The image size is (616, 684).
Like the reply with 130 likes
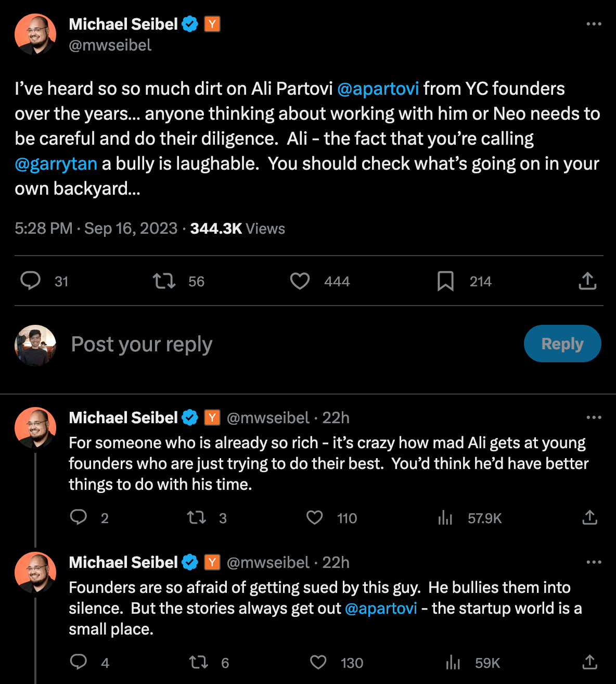[x=318, y=663]
